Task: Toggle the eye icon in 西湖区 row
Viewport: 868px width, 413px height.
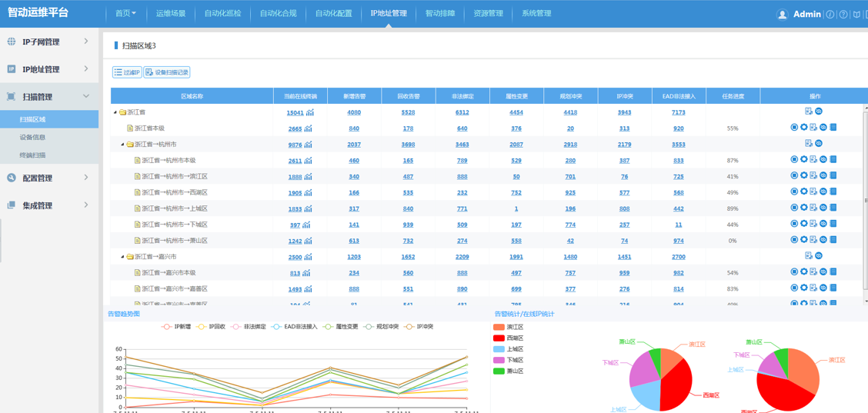Action: tap(823, 192)
